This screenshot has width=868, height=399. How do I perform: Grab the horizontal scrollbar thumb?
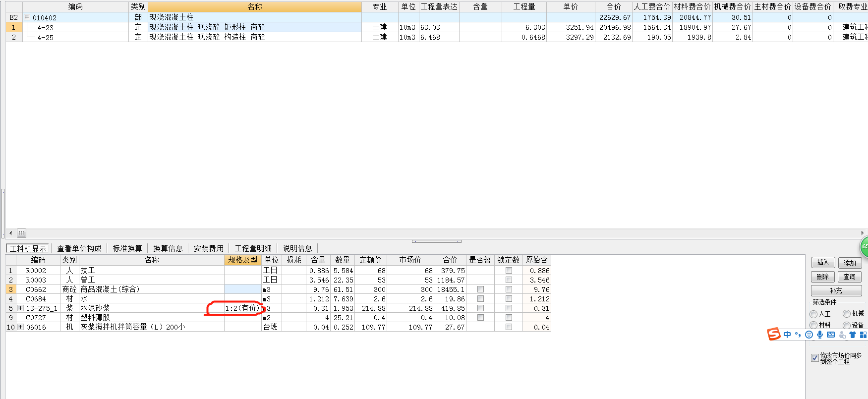point(21,233)
